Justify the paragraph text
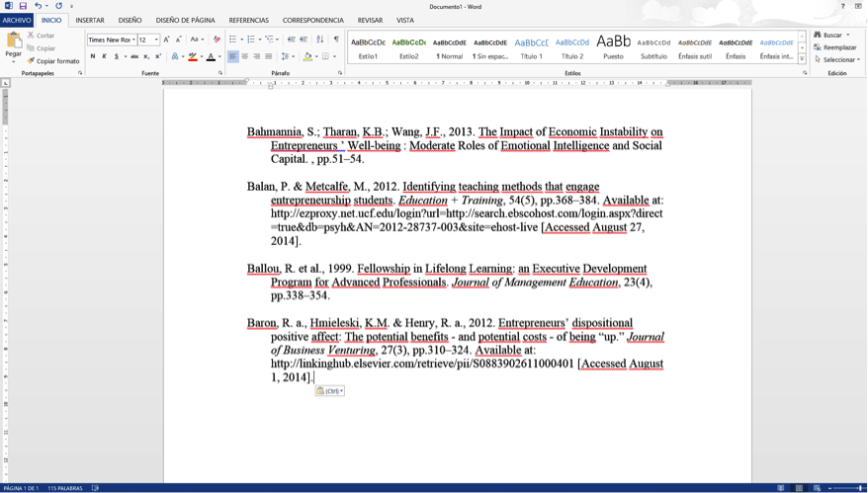This screenshot has height=493, width=868. (x=269, y=56)
